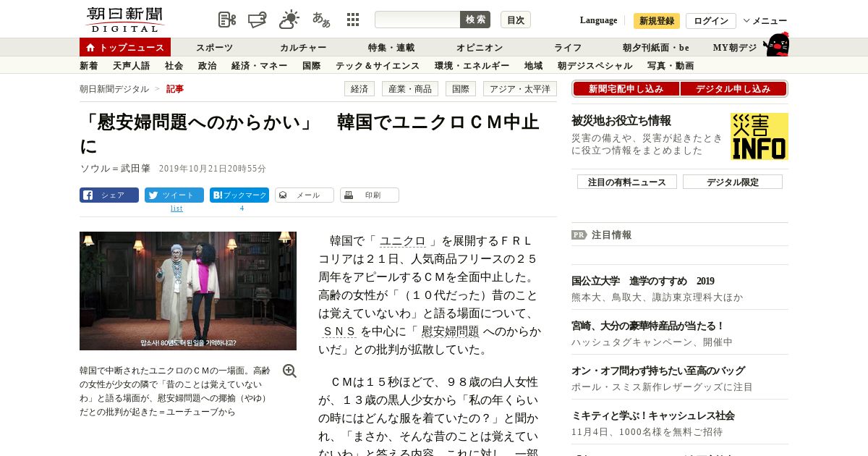Click 朝日新聞デジタル breadcrumb link
Image resolution: width=868 pixels, height=456 pixels.
coord(114,89)
